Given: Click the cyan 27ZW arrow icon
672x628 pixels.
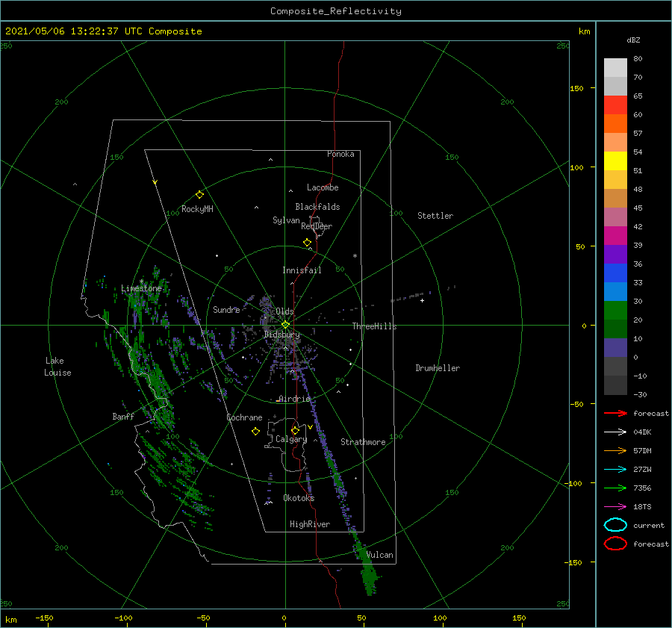Looking at the screenshot, I should tap(615, 470).
